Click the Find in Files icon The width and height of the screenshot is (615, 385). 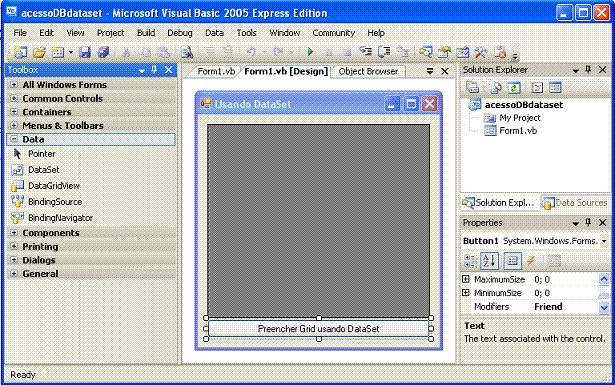pos(187,52)
